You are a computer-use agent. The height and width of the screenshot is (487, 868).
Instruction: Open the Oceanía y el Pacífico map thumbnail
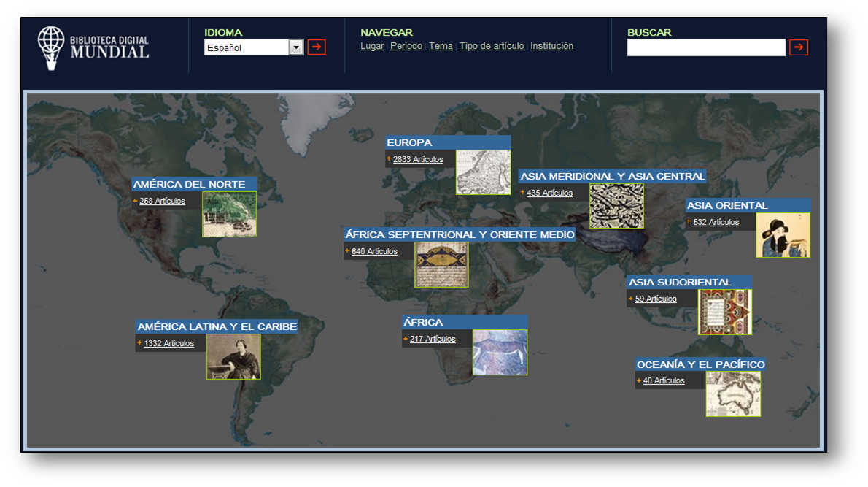coord(733,394)
